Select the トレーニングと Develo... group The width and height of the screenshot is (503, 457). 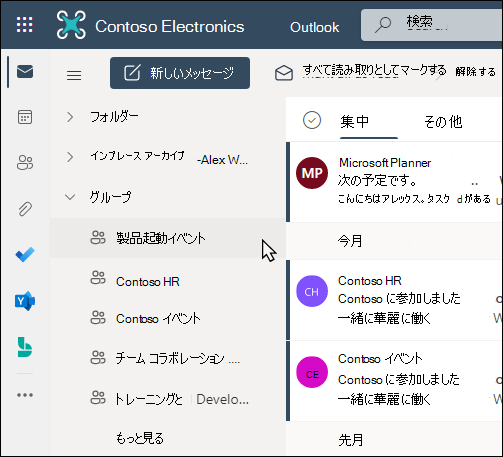point(168,399)
